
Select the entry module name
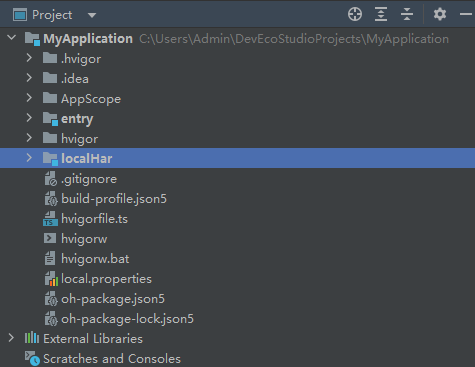pos(77,119)
